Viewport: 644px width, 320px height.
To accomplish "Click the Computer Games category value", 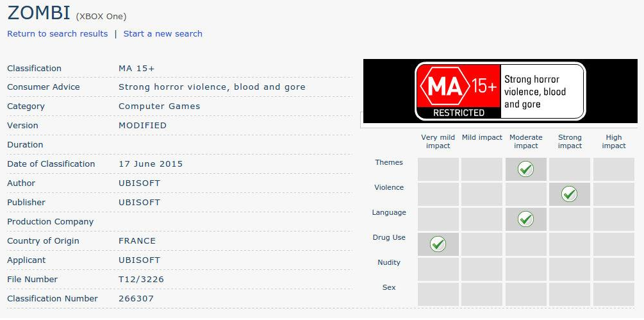I will 160,106.
